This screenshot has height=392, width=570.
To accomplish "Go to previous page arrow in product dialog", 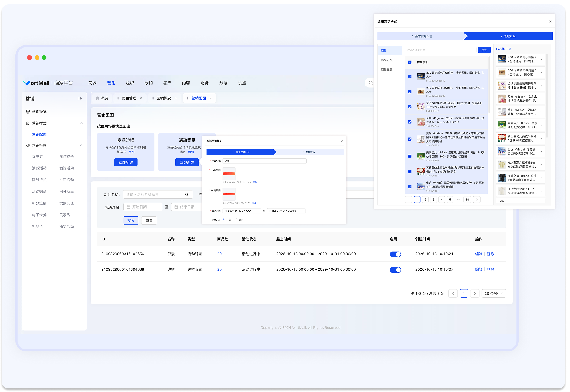I will (x=408, y=200).
